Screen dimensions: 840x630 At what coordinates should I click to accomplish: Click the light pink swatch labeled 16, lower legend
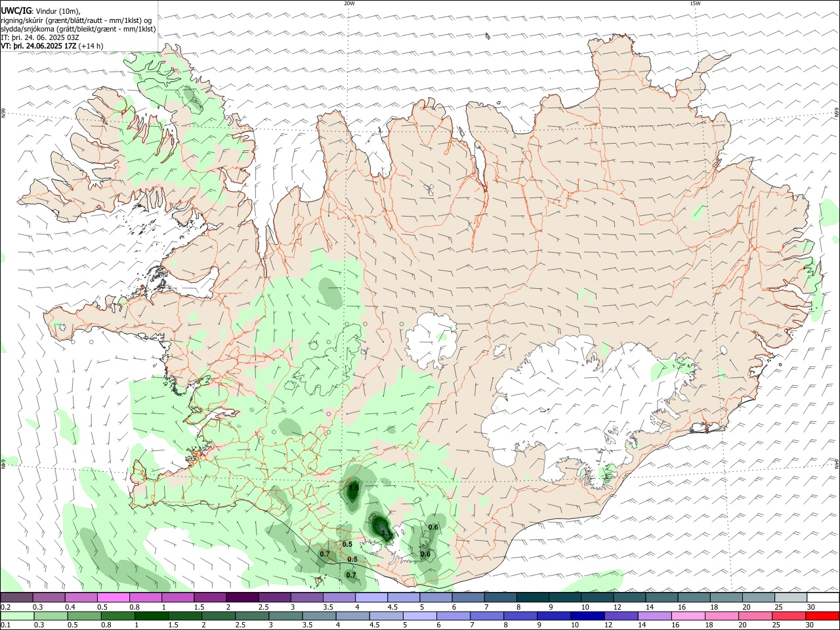687,616
